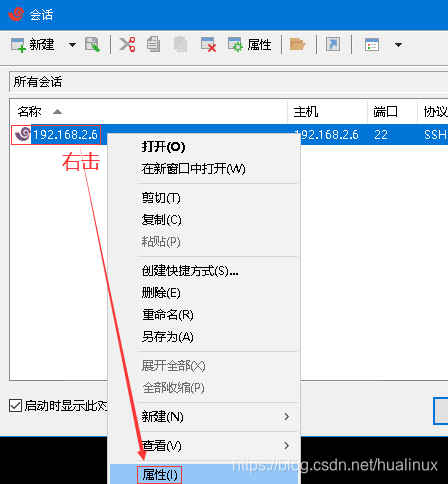The image size is (448, 484).
Task: Select Copy (C) from the context menu
Action: click(204, 220)
